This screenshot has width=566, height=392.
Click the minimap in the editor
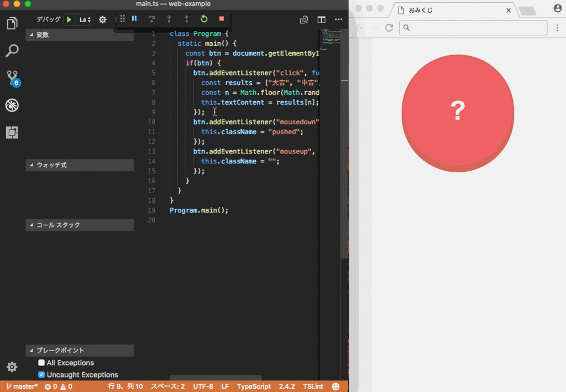coord(331,39)
